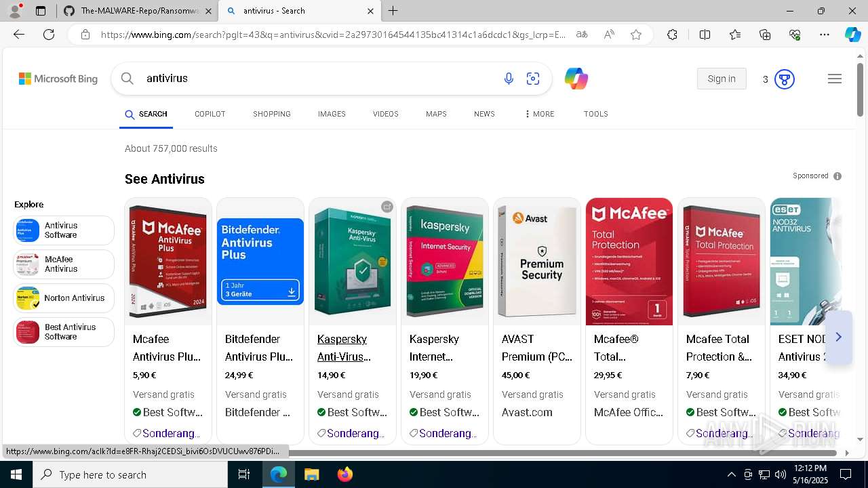Open AVAST Premium Security product image

(x=537, y=262)
